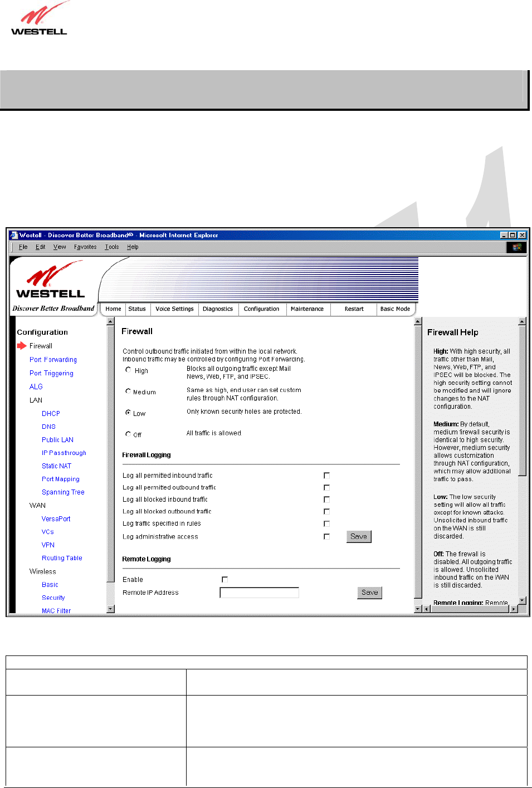The image size is (532, 788).
Task: Click the help pane horizontal scroll right arrow
Action: pos(514,609)
